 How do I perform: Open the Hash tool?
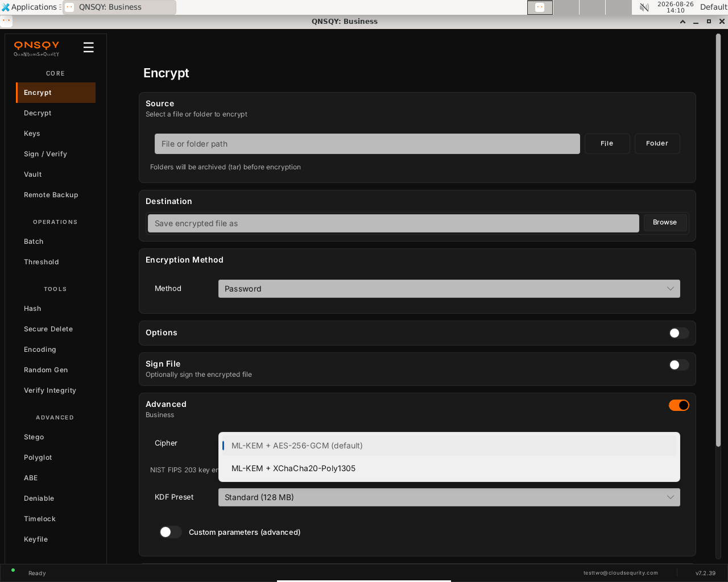(56, 309)
